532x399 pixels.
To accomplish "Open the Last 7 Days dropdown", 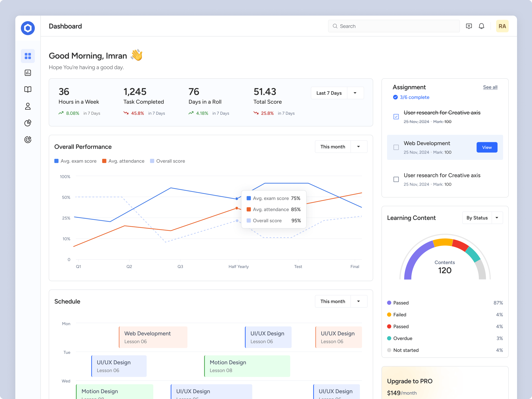I will [x=337, y=93].
